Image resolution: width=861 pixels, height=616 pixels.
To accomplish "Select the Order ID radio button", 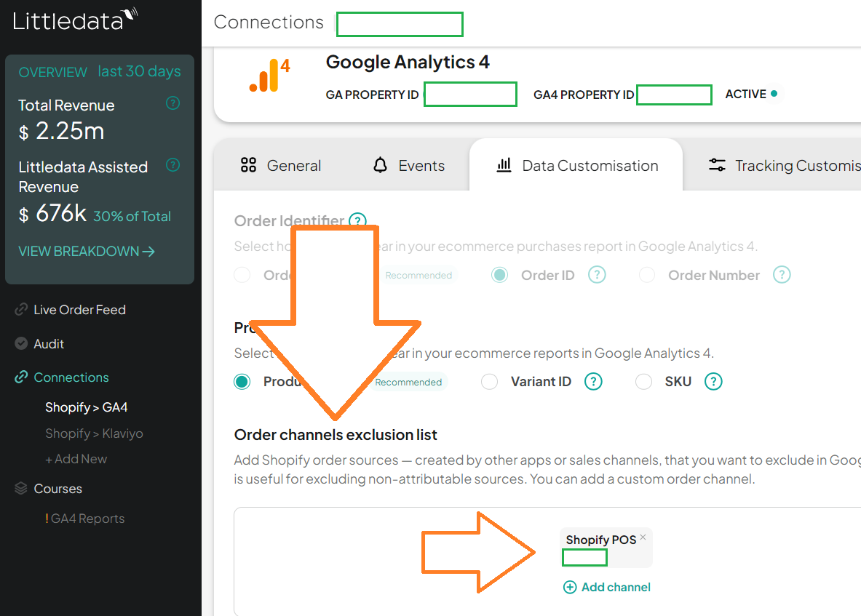I will (x=500, y=275).
